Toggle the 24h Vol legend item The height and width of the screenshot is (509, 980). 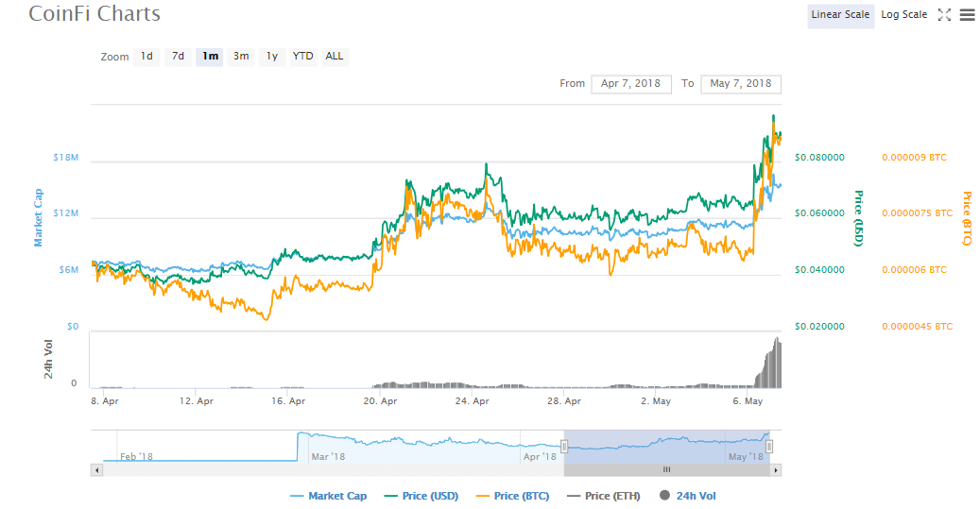click(x=689, y=496)
